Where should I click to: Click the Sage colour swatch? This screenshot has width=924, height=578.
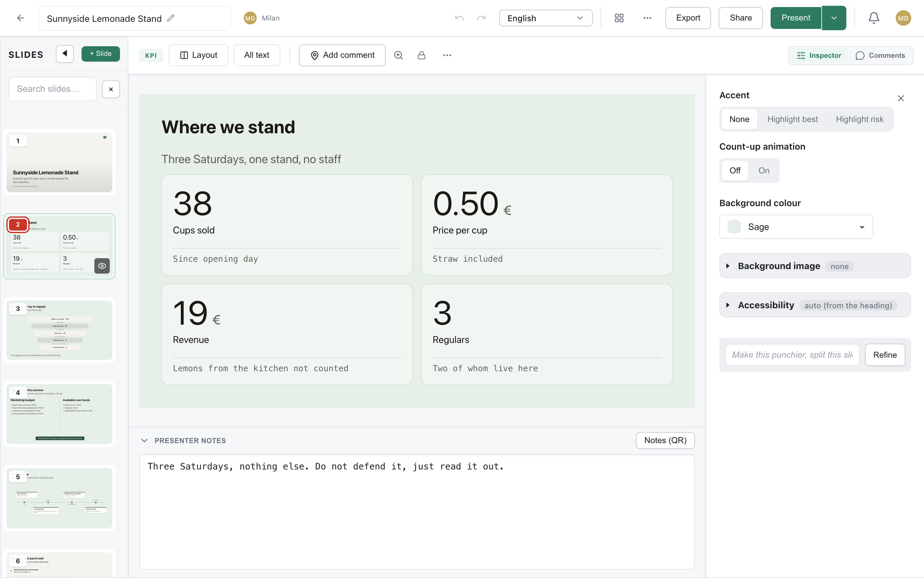734,227
